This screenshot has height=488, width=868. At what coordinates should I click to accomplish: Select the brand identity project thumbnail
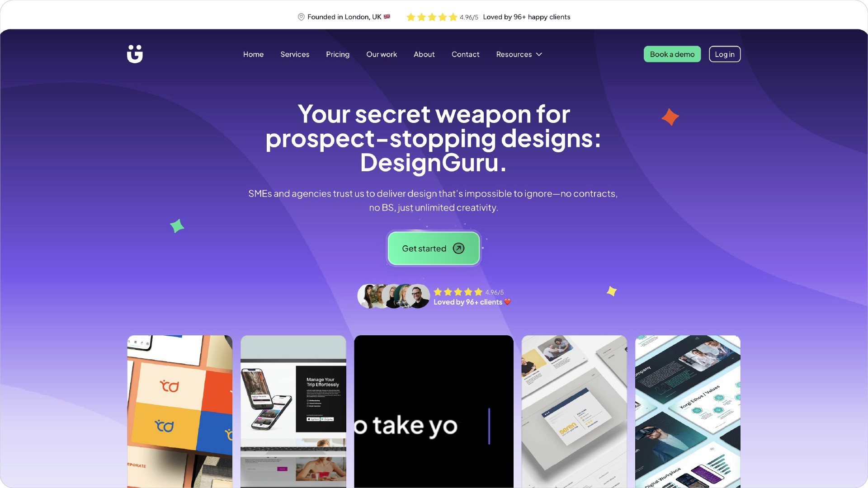[179, 411]
